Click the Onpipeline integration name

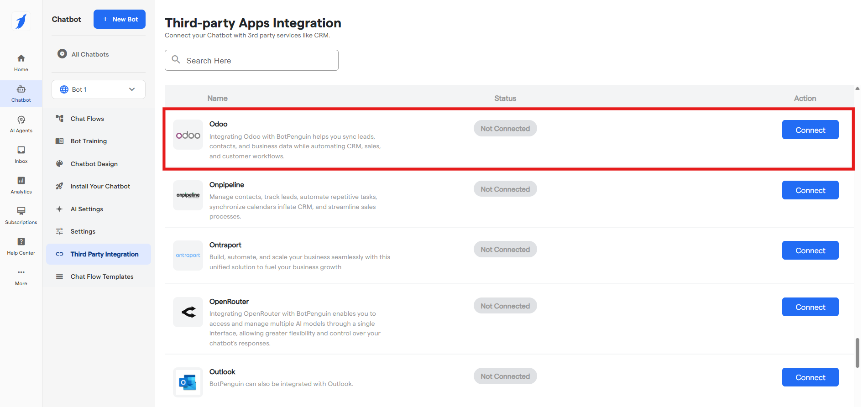click(x=227, y=185)
